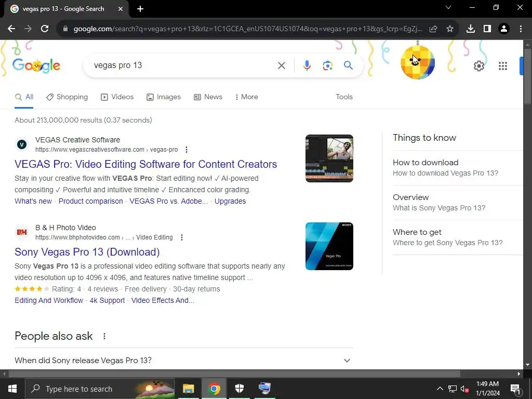Click the Google logo

pyautogui.click(x=36, y=65)
